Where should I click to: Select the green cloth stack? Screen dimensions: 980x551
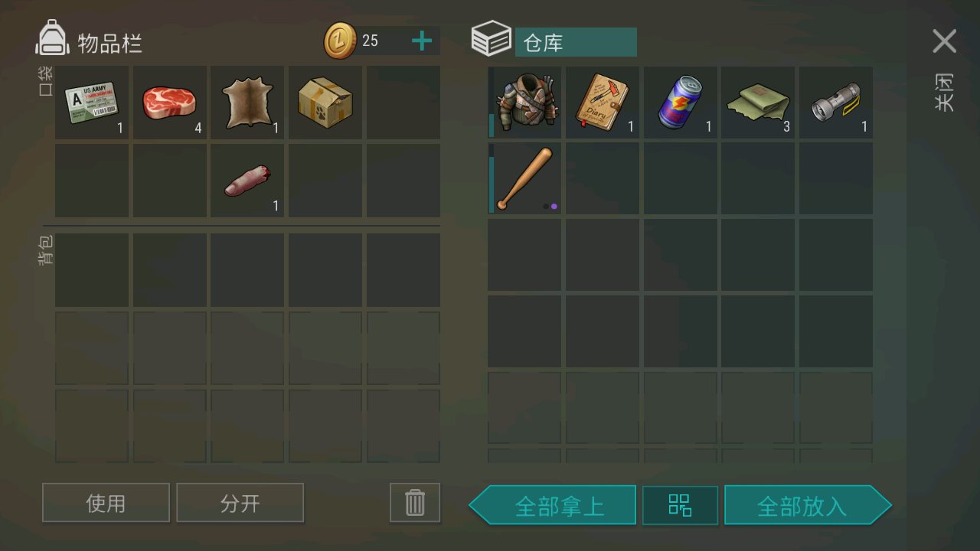pyautogui.click(x=758, y=102)
